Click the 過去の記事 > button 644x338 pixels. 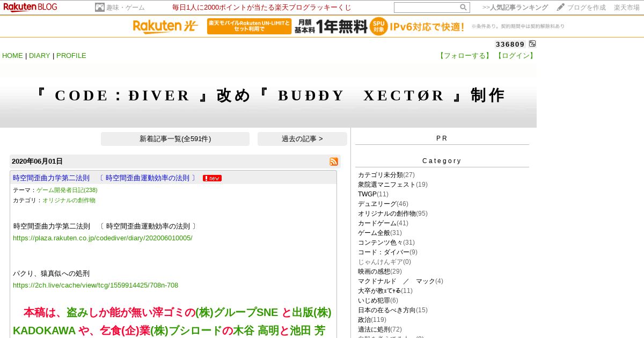click(302, 139)
